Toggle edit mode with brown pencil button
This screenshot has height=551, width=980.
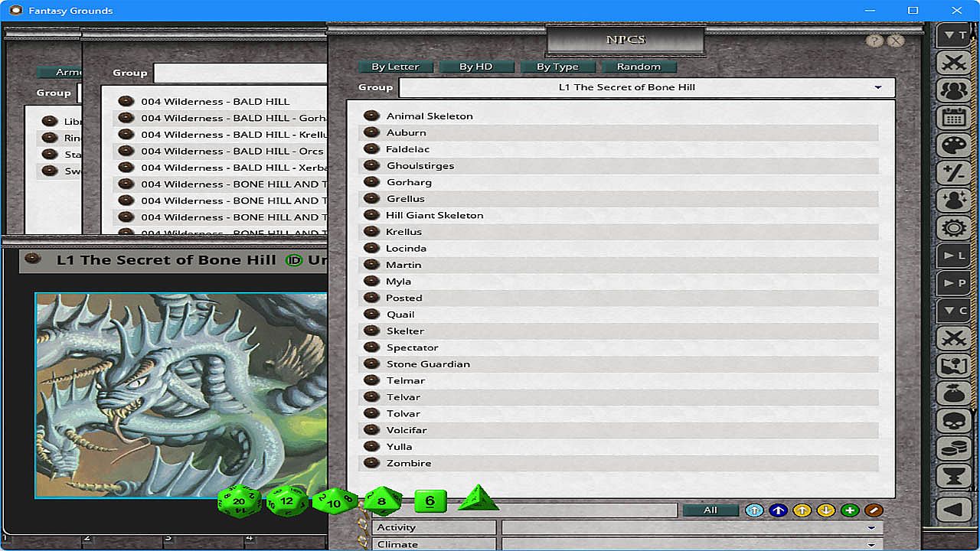click(x=873, y=510)
